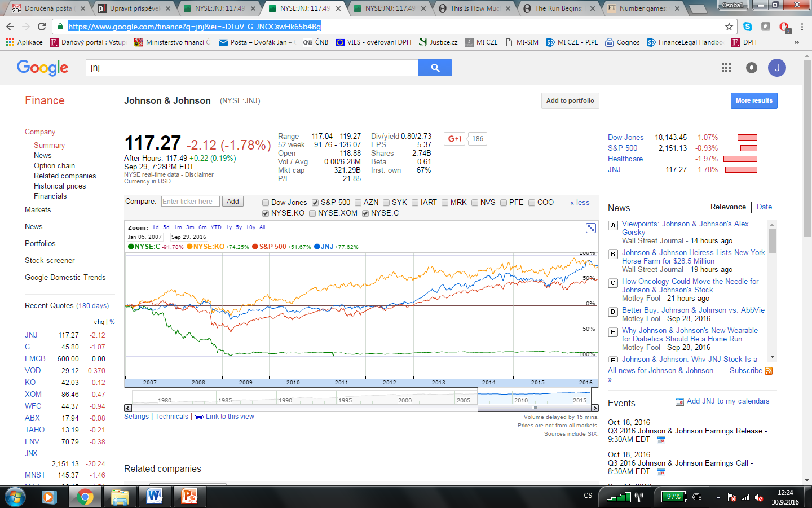Open the Healthcare sector link
This screenshot has width=812, height=508.
point(625,159)
